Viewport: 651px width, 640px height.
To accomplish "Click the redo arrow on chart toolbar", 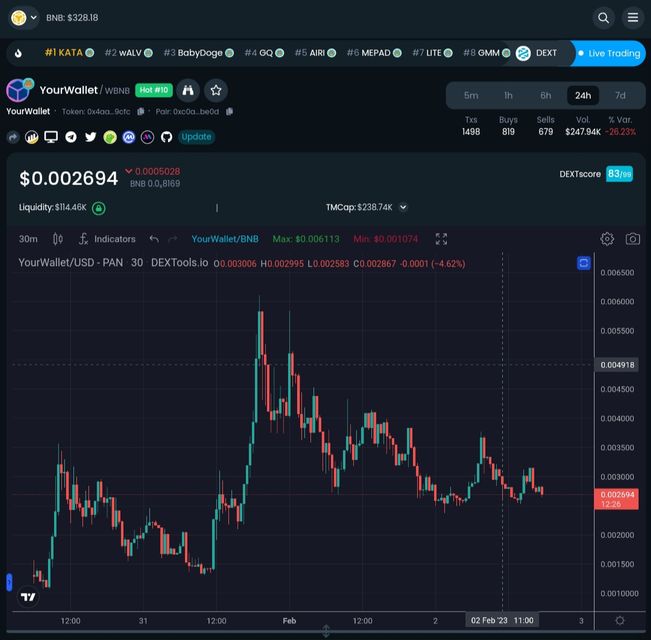I will pyautogui.click(x=173, y=239).
